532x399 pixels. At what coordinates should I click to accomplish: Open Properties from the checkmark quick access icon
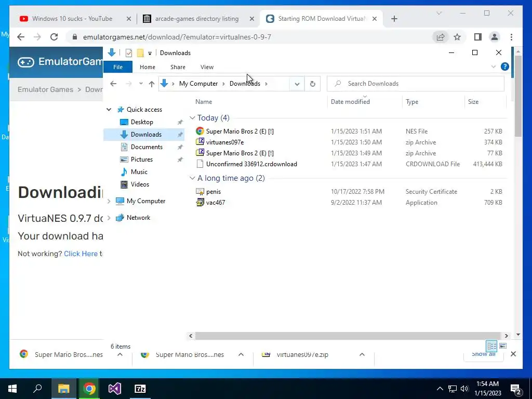point(129,53)
